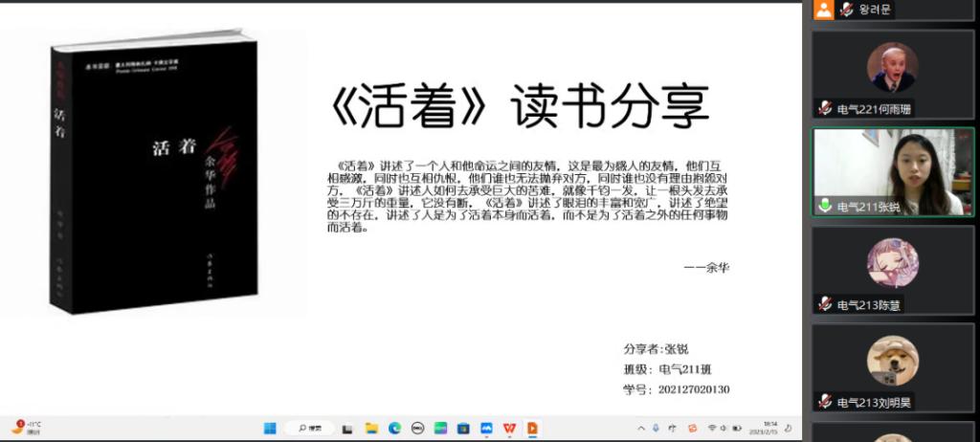Switch to WPS Office taskbar icon

509,429
